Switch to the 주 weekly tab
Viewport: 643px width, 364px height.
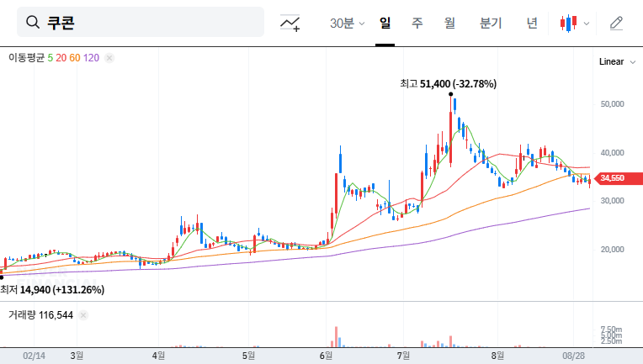coord(417,23)
